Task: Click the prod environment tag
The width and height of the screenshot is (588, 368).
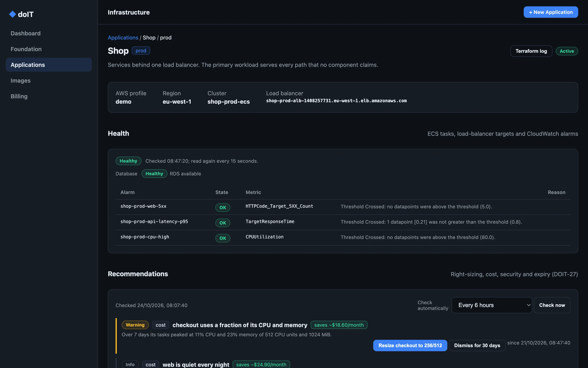Action: [x=141, y=51]
